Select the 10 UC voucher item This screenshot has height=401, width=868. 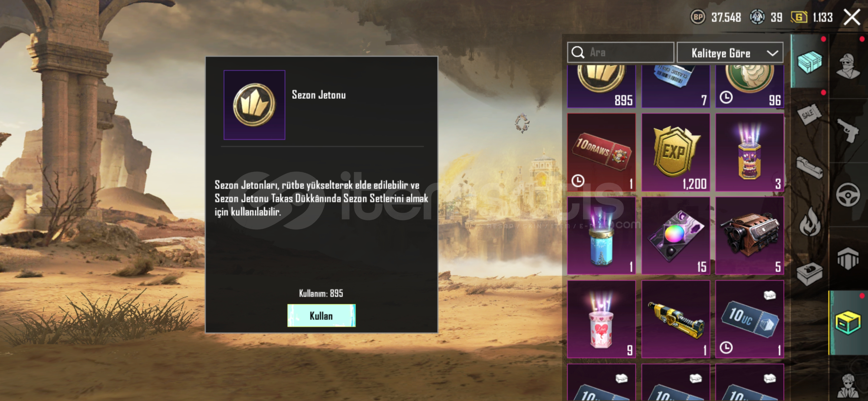click(x=750, y=319)
